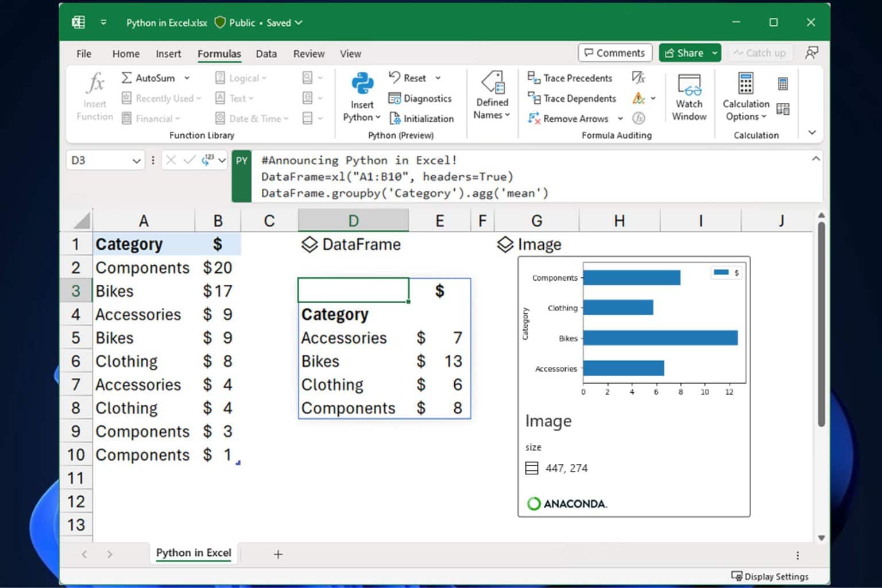This screenshot has height=588, width=882.
Task: Open the Data ribbon tab
Action: [266, 54]
